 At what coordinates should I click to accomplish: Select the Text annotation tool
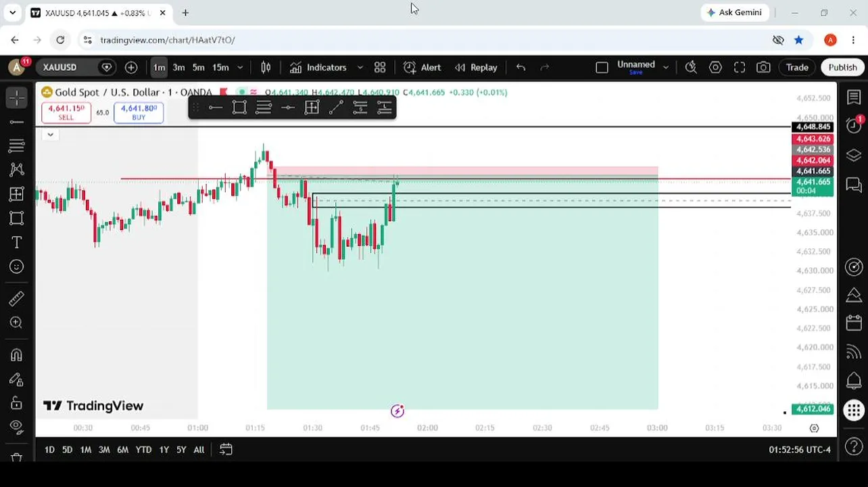[x=17, y=242]
